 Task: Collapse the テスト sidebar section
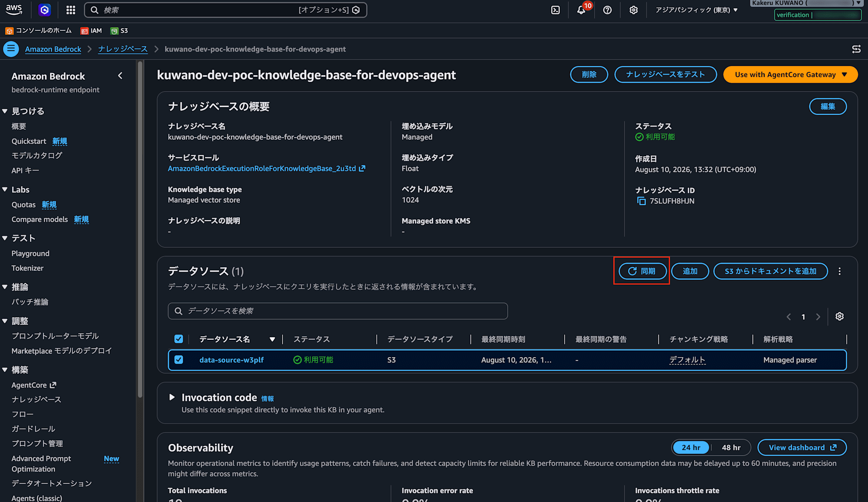coord(5,238)
